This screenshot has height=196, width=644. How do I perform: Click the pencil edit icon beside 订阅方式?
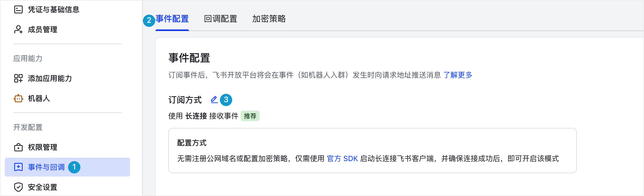[213, 100]
